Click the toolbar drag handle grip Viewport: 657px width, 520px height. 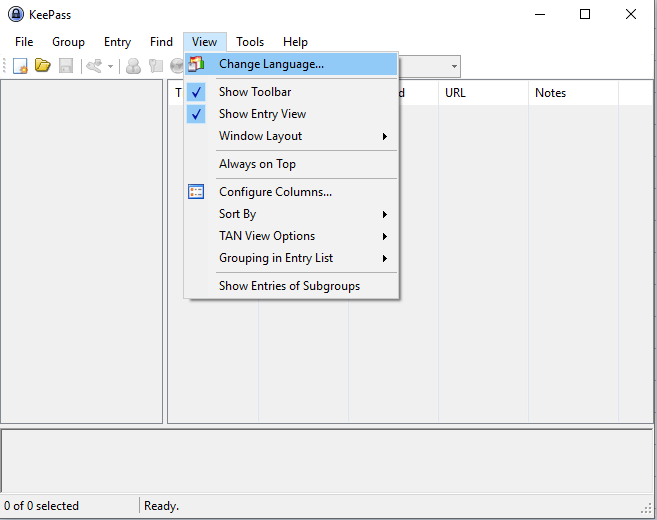[x=5, y=66]
